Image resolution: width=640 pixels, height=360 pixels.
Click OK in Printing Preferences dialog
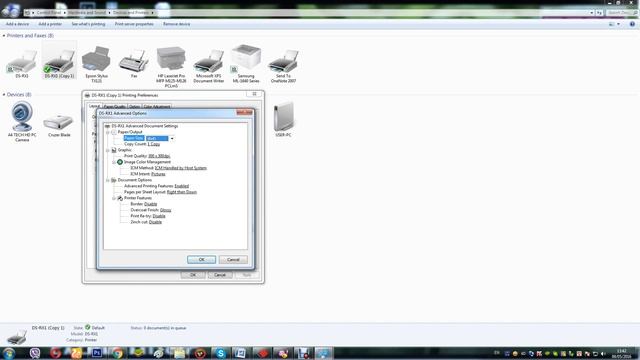point(193,275)
